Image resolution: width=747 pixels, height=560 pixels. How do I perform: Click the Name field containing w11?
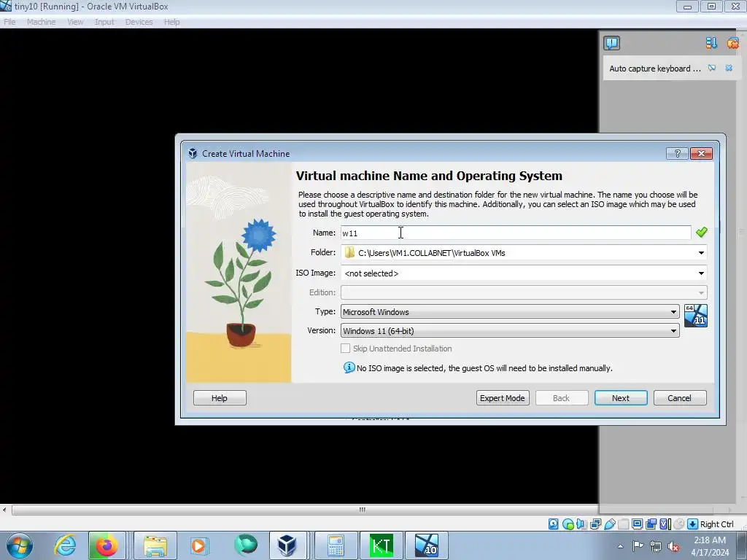516,233
